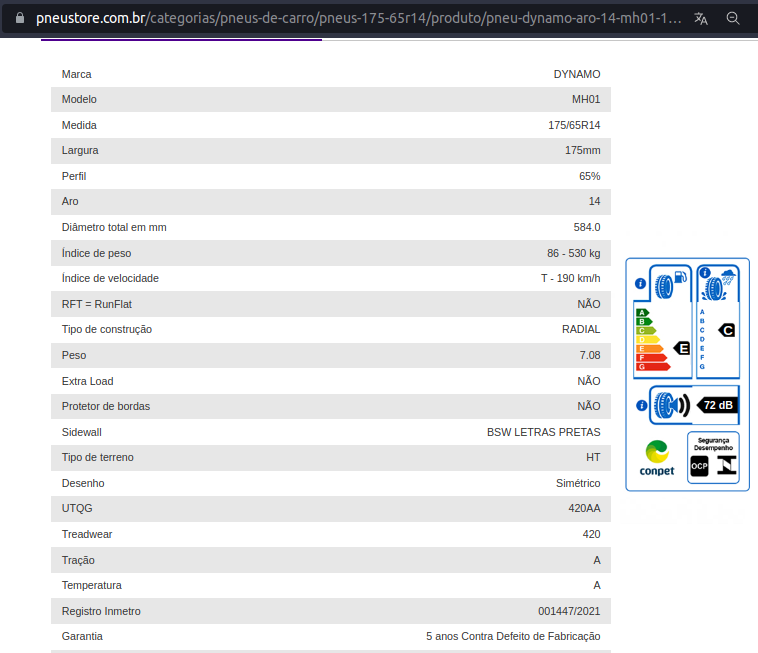Click the Conpet logo

tap(657, 458)
